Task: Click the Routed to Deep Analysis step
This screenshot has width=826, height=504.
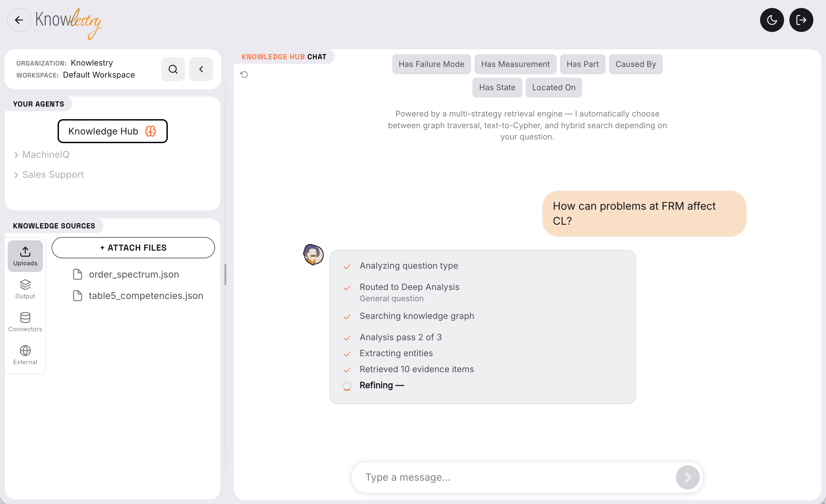Action: point(409,287)
